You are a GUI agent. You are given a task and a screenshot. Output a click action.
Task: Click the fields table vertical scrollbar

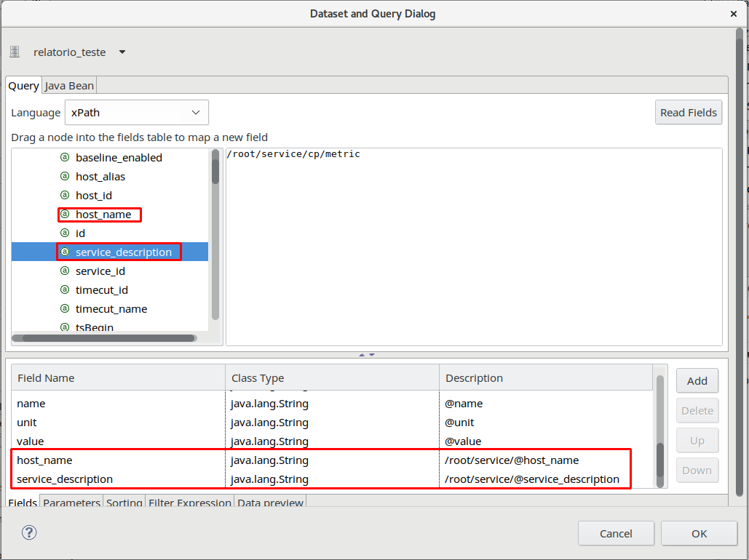[x=660, y=458]
